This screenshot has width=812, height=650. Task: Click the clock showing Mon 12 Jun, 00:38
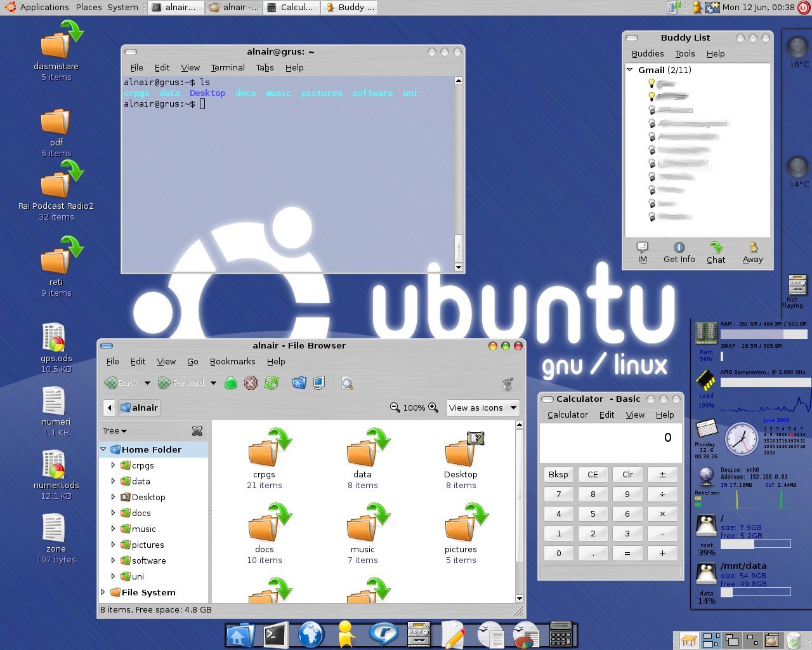click(758, 7)
